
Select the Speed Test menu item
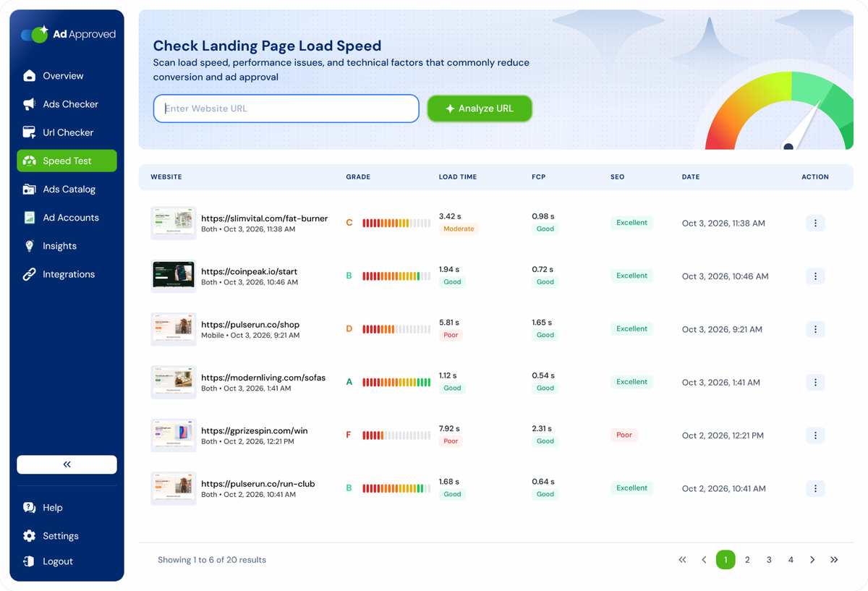(67, 161)
